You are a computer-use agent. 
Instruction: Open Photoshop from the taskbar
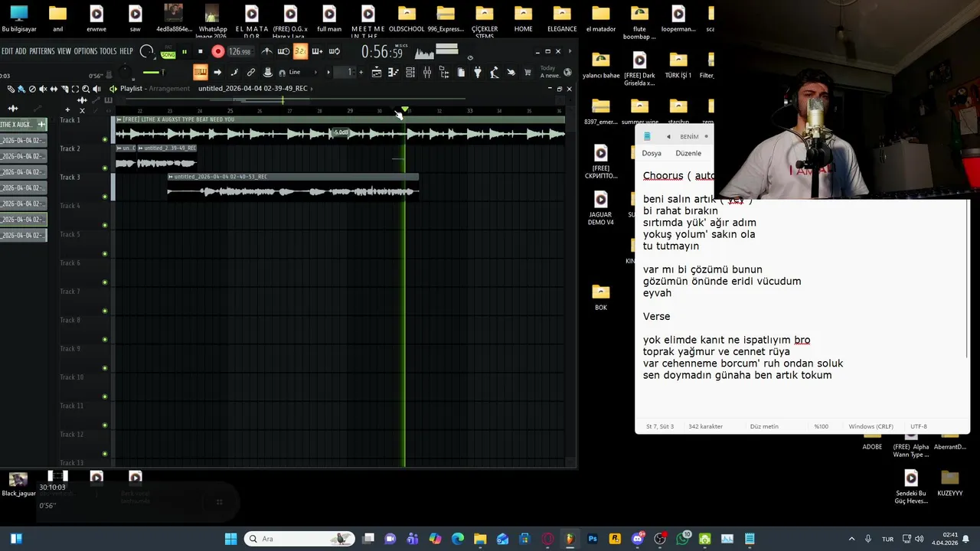(x=593, y=539)
